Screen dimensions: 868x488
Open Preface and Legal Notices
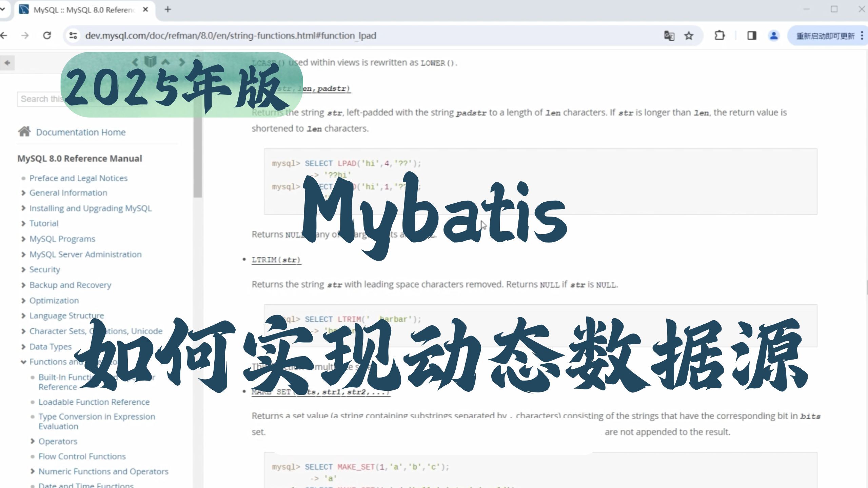pyautogui.click(x=78, y=178)
